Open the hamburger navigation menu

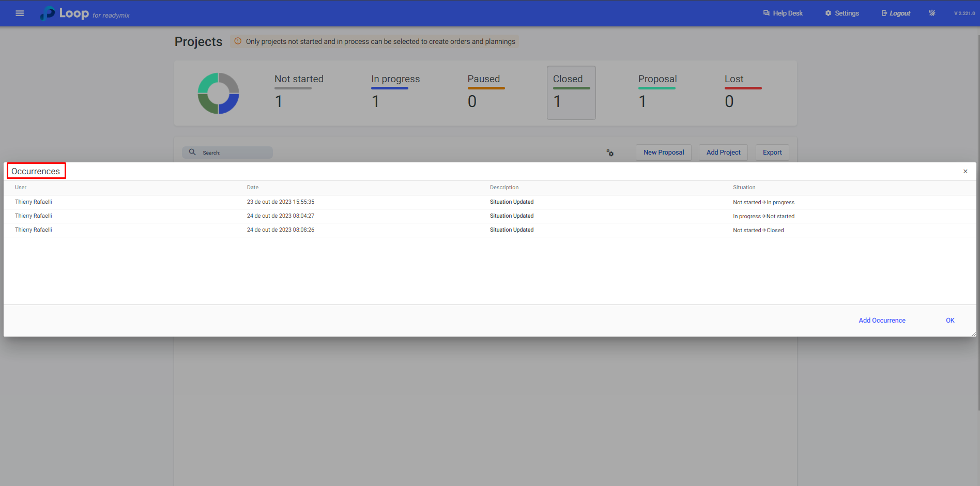[x=20, y=13]
